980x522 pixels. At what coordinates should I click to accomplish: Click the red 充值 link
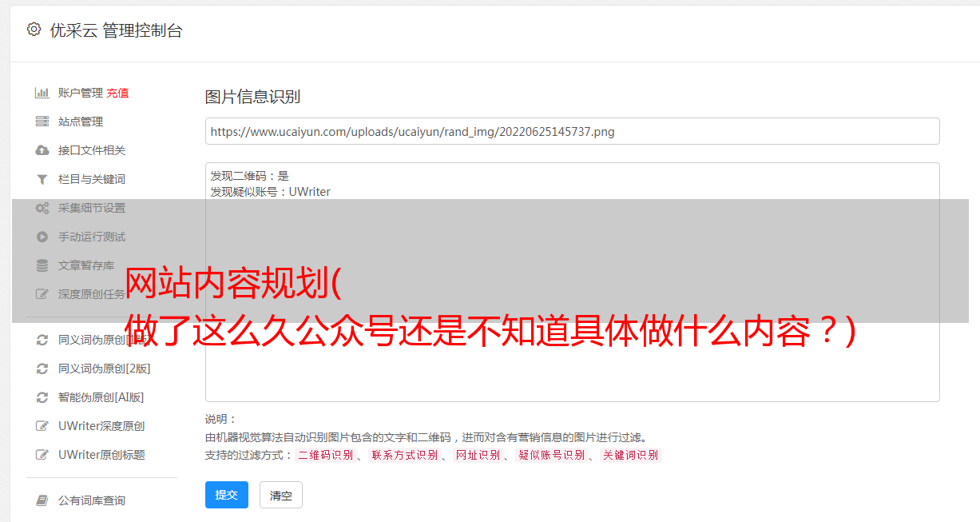(x=117, y=93)
